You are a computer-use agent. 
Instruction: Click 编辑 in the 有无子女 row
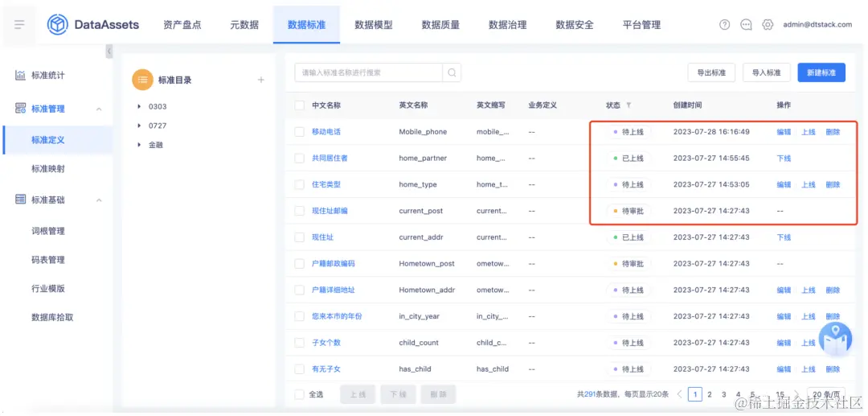[784, 369]
